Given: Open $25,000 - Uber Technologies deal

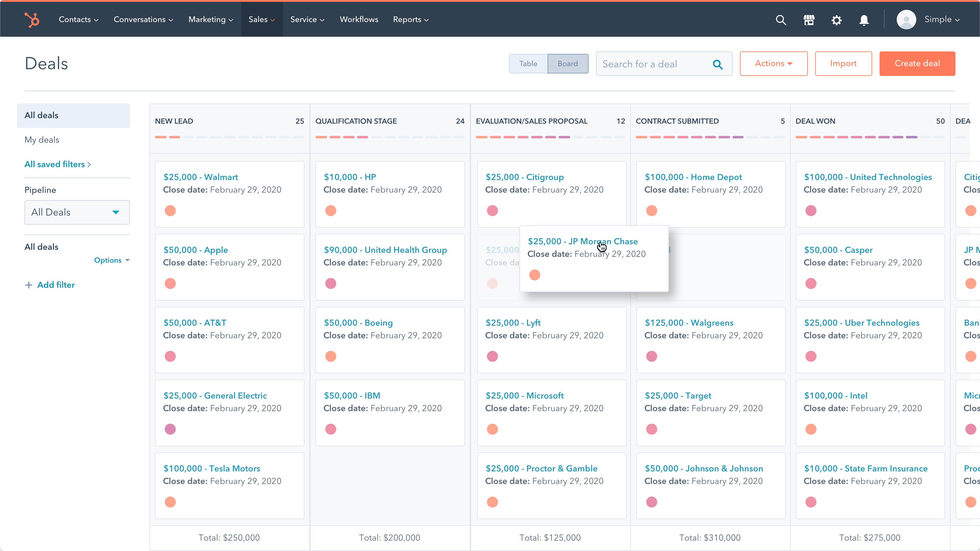Looking at the screenshot, I should point(862,323).
